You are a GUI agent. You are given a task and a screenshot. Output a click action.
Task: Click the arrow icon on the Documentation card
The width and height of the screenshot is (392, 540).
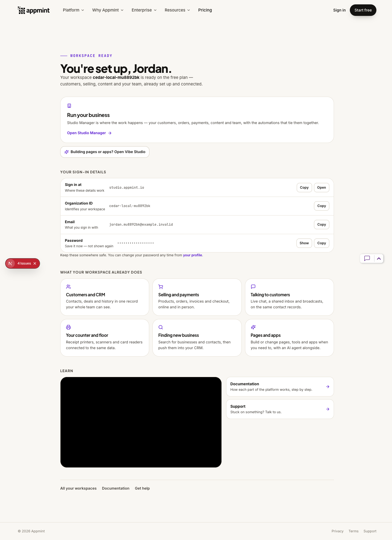[x=328, y=387]
